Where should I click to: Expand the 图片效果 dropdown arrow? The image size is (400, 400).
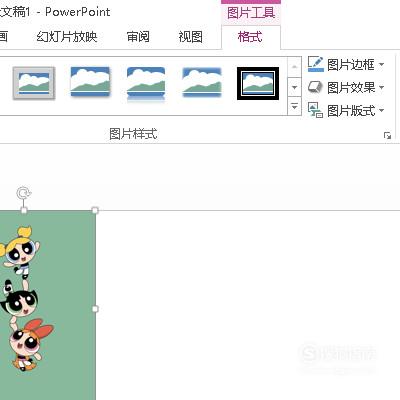381,88
